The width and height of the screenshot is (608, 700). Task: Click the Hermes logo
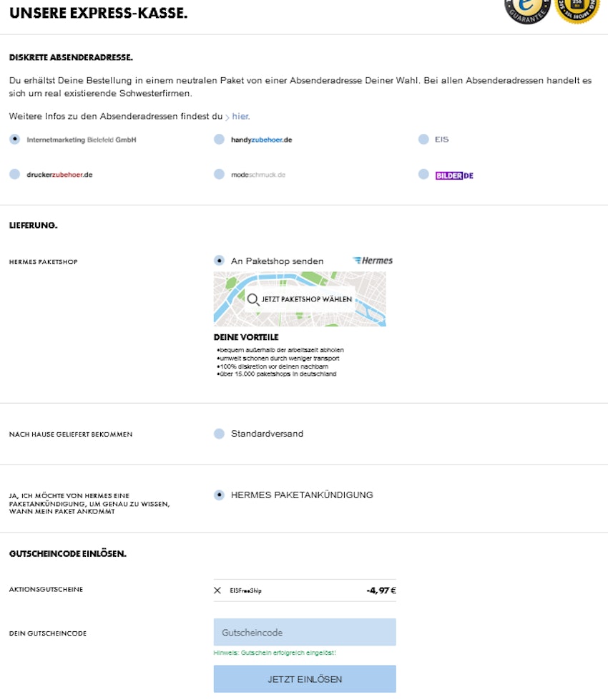tap(373, 261)
